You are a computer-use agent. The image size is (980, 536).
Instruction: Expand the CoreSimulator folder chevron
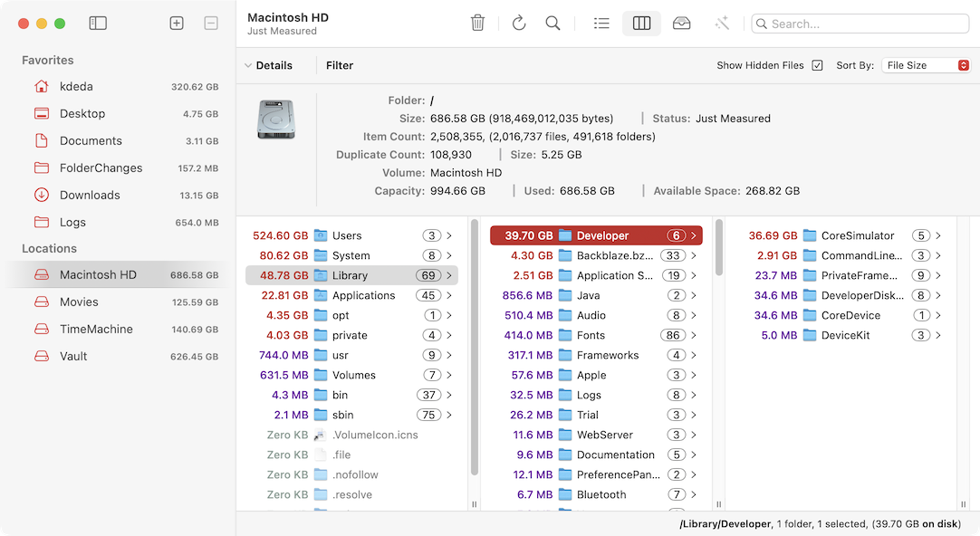click(x=937, y=235)
